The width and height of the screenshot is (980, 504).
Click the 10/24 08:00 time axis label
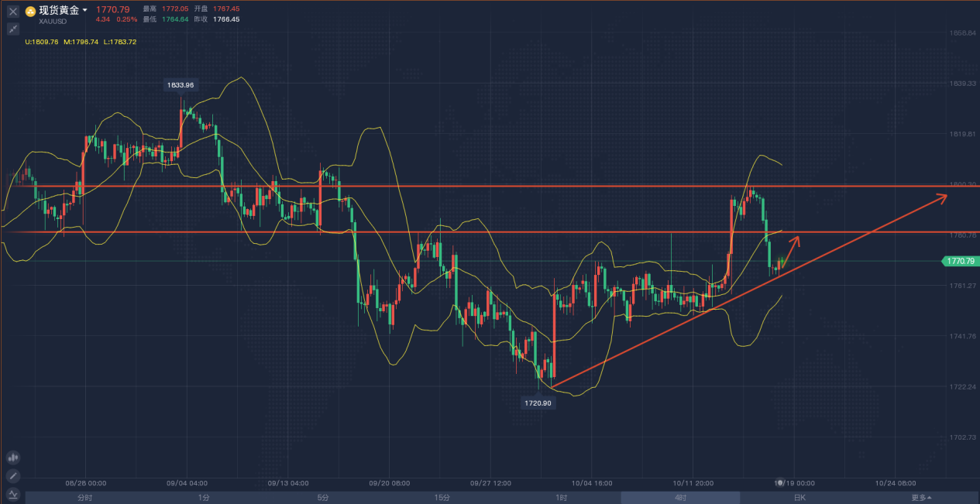[896, 482]
